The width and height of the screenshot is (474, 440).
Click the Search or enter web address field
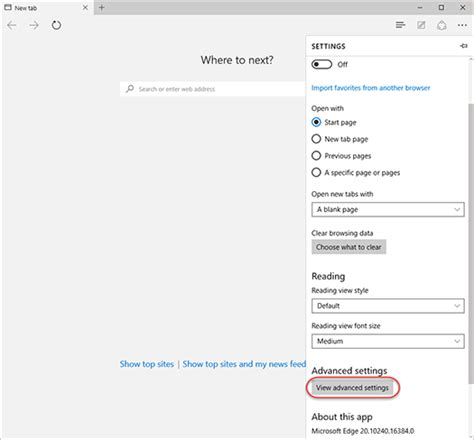point(213,89)
